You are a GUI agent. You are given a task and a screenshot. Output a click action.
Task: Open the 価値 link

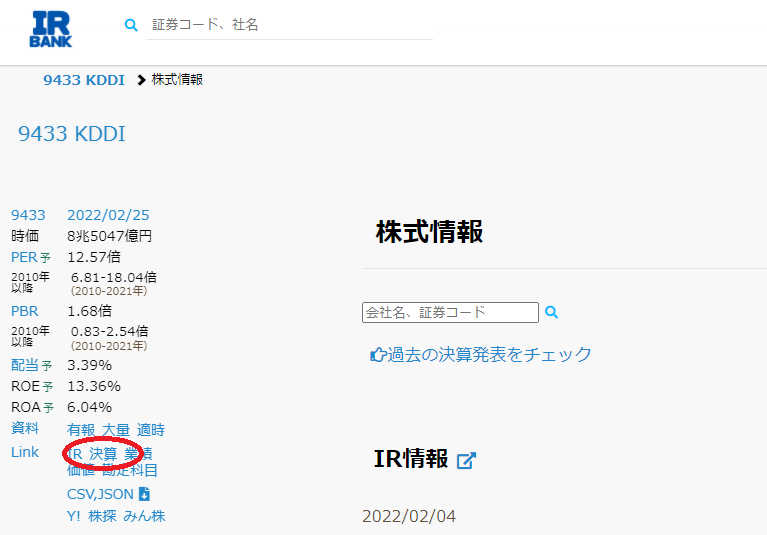coord(81,470)
